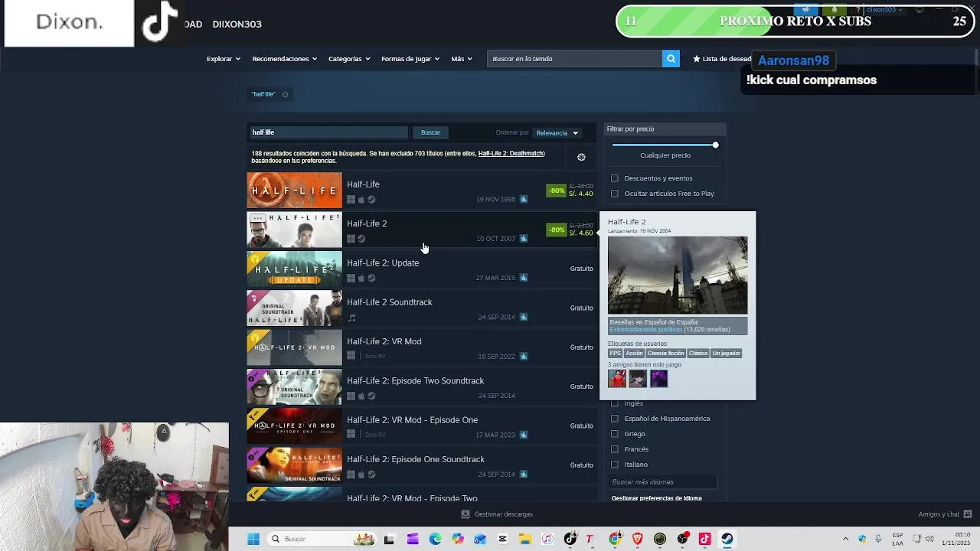Click the Steam icon in the taskbar
Viewport: 980px width, 551px height.
727,539
